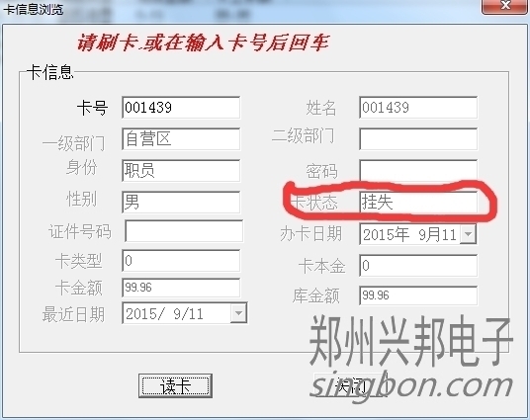Click into the 姓名 field
530x420 pixels.
click(x=418, y=108)
